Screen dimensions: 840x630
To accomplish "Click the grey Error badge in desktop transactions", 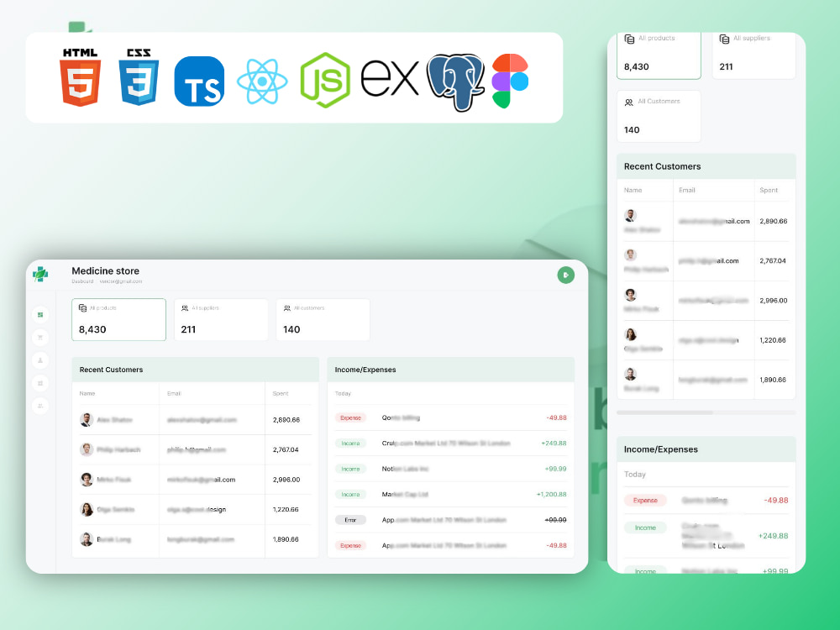I will click(350, 520).
